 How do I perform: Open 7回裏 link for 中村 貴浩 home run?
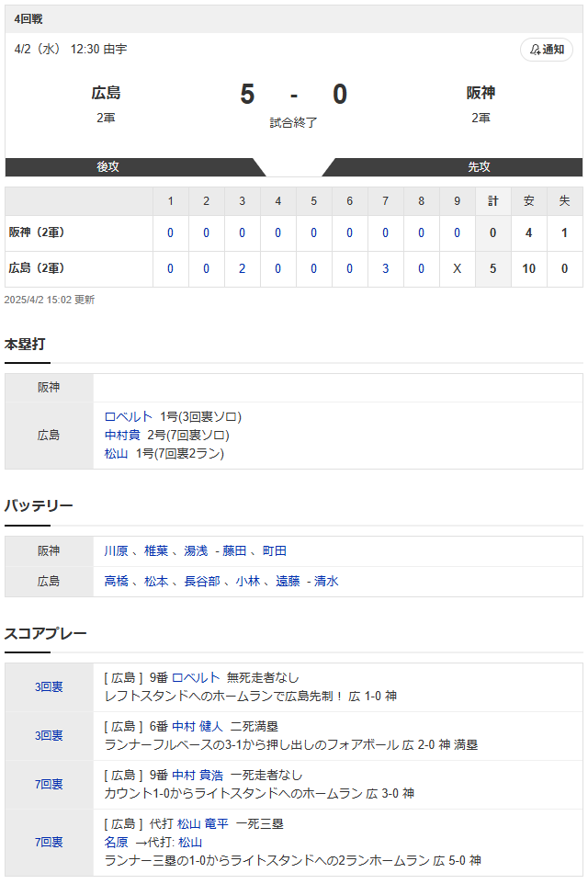pos(49,784)
